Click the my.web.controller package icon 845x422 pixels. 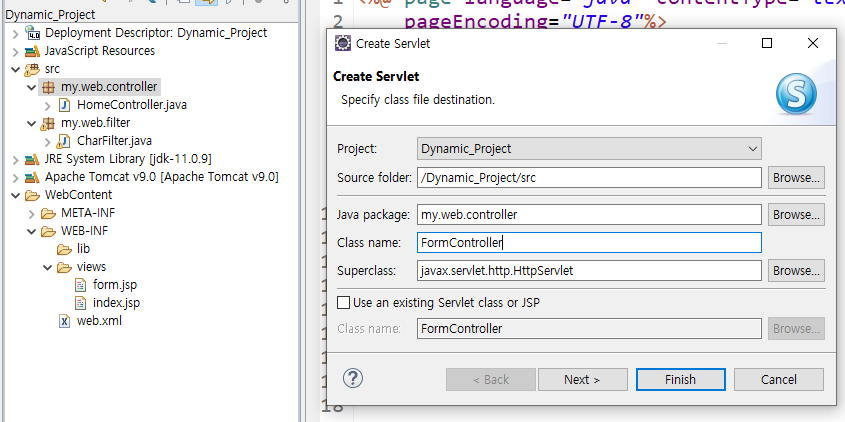tap(49, 87)
